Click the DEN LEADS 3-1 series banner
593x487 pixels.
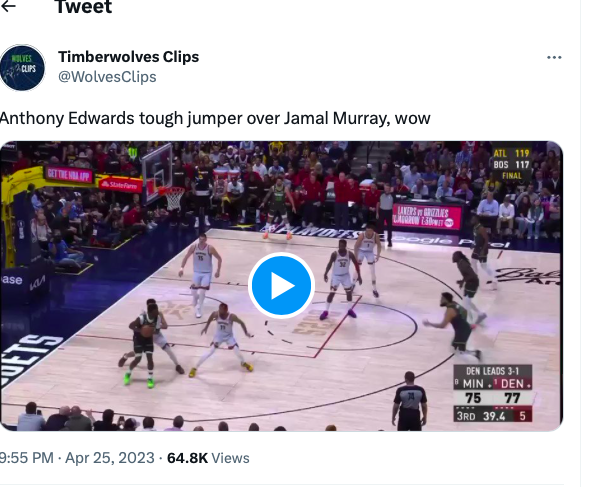tap(493, 371)
